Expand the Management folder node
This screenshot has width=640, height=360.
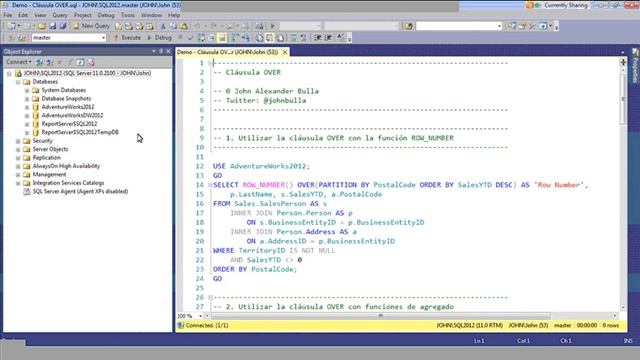(x=18, y=175)
